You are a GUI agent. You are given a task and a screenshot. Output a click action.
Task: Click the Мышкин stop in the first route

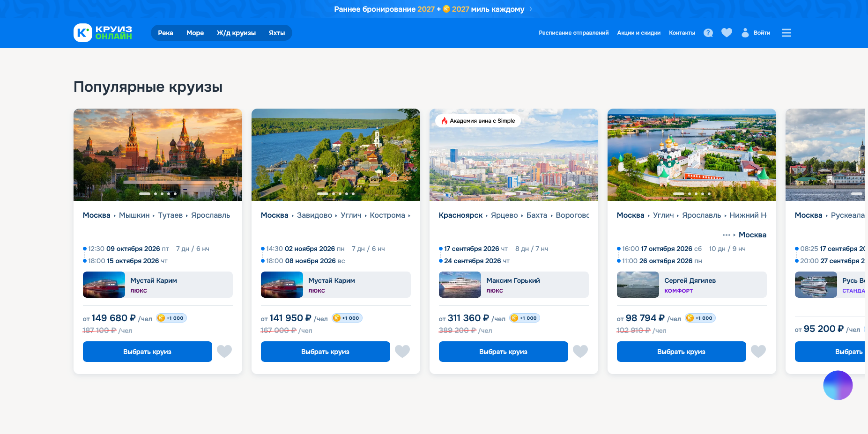click(134, 215)
